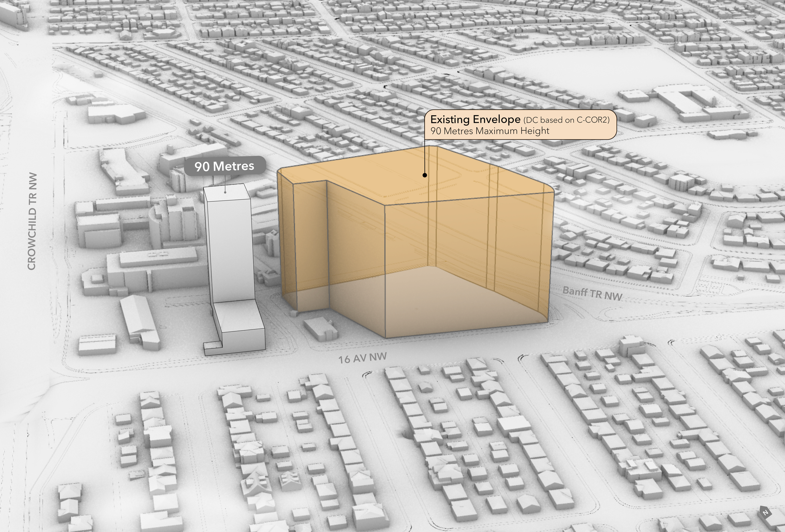Click the '(DC based on C-COR2)' text
The height and width of the screenshot is (532, 785).
click(566, 120)
